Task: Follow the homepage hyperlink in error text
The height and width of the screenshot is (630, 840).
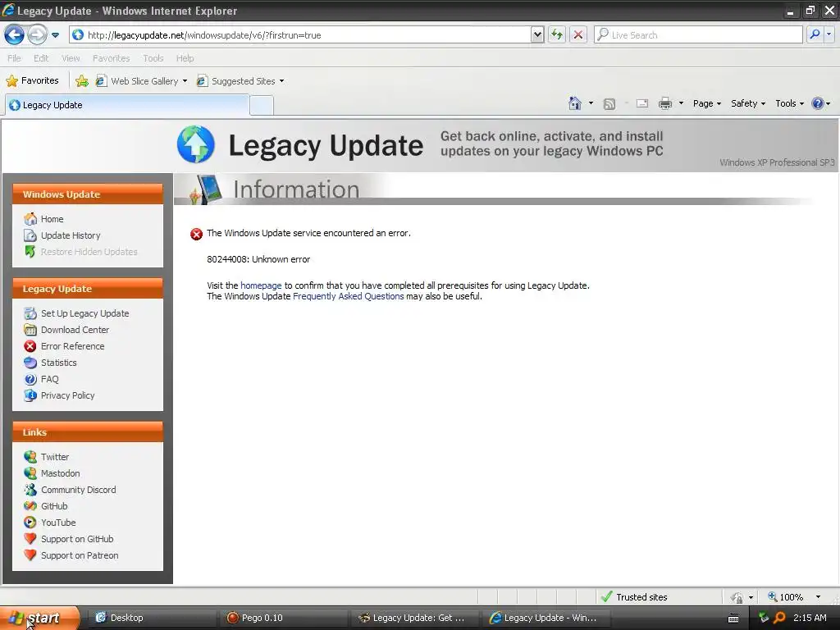Action: pyautogui.click(x=261, y=285)
